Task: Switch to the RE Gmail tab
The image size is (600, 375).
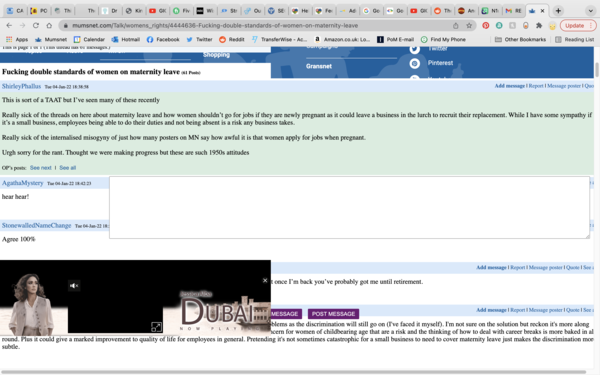Action: click(x=514, y=11)
